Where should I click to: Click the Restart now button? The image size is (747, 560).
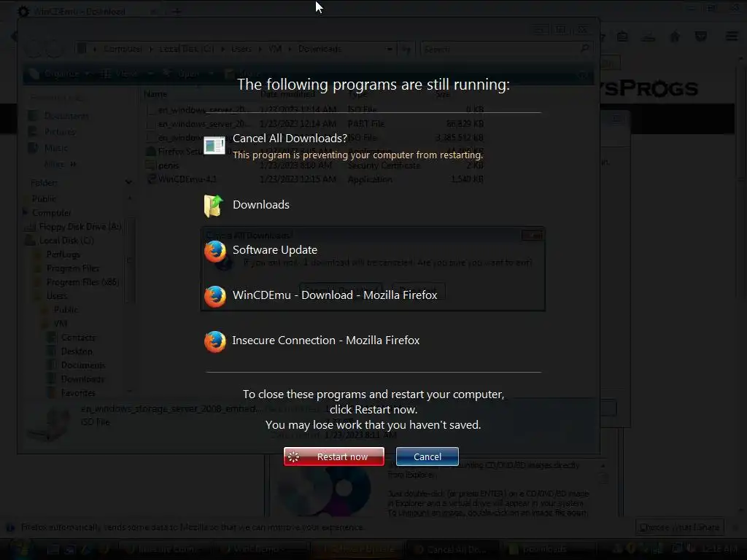pos(334,456)
